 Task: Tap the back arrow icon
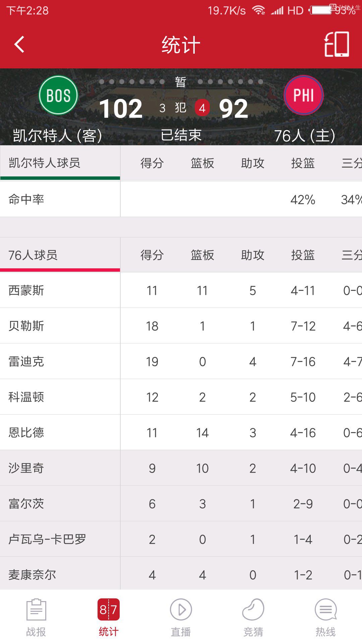tap(19, 44)
